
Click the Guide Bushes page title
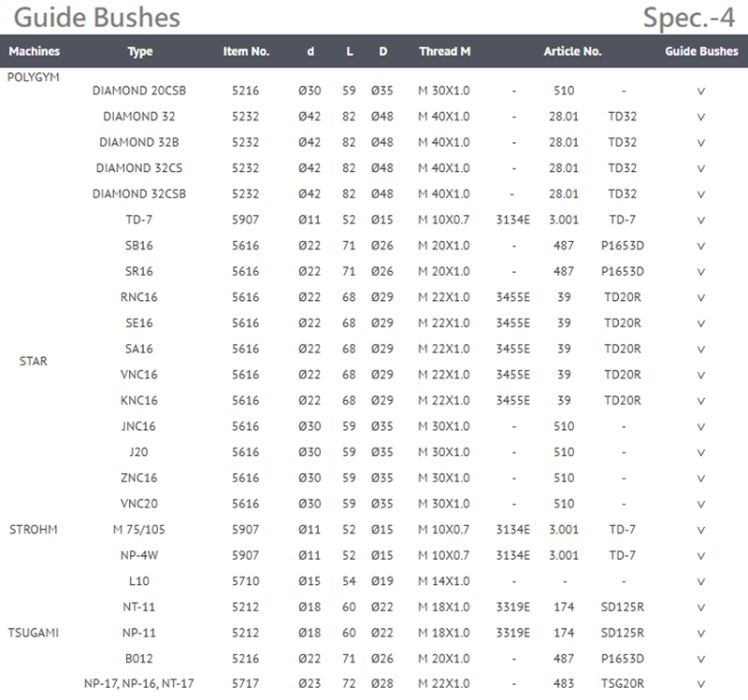(96, 17)
